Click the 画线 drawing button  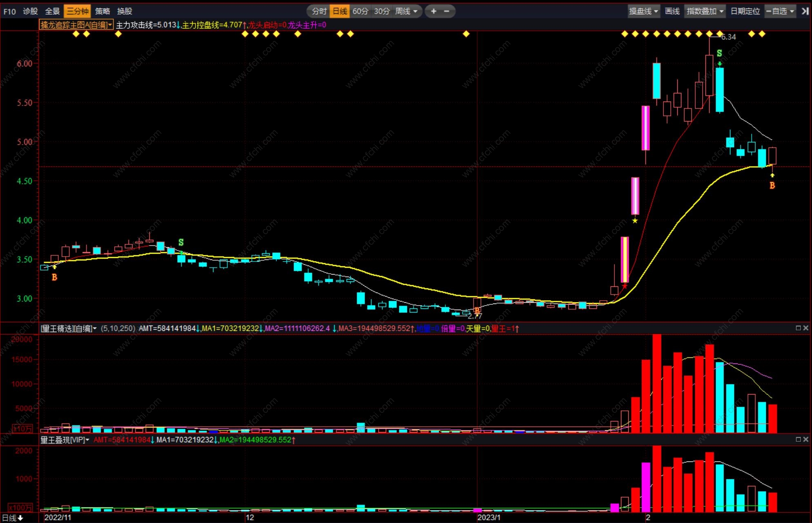point(672,11)
